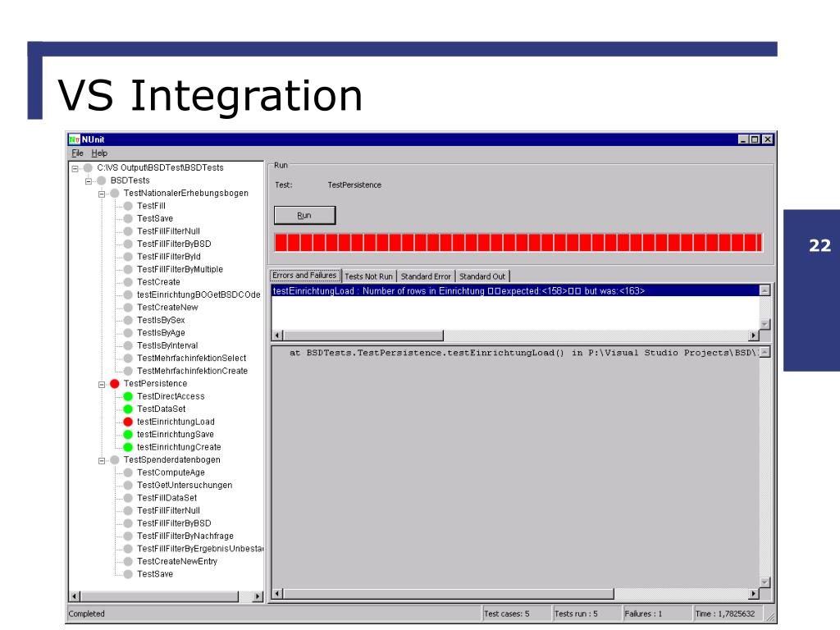Screen dimensions: 840x630
Task: Click the TestPersistence label in Run panel
Action: [x=354, y=185]
